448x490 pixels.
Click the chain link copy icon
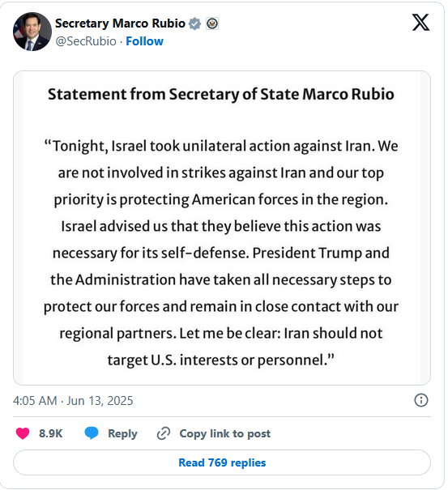[x=164, y=433]
